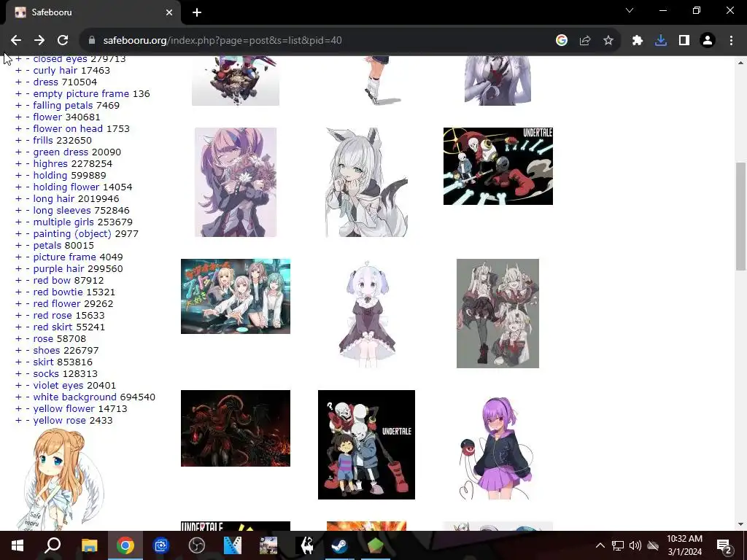The width and height of the screenshot is (747, 560).
Task: Open the 'red bowtie' tag link
Action: click(58, 292)
